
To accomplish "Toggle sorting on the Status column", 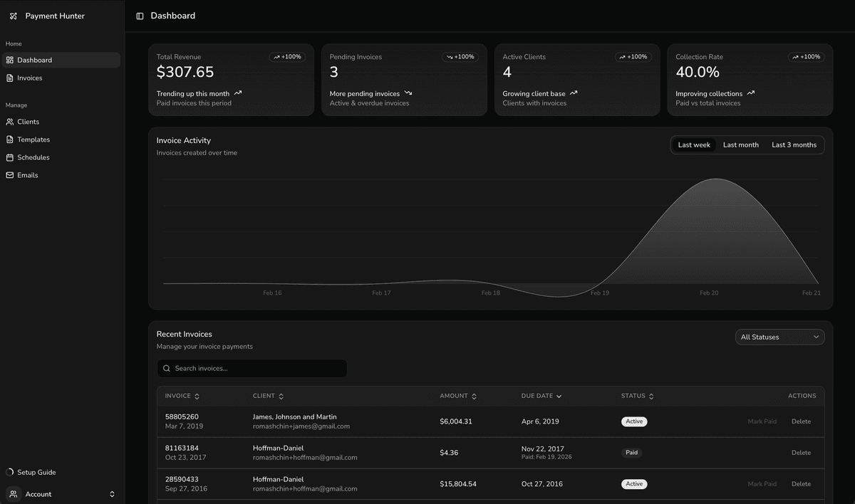I will (x=650, y=396).
